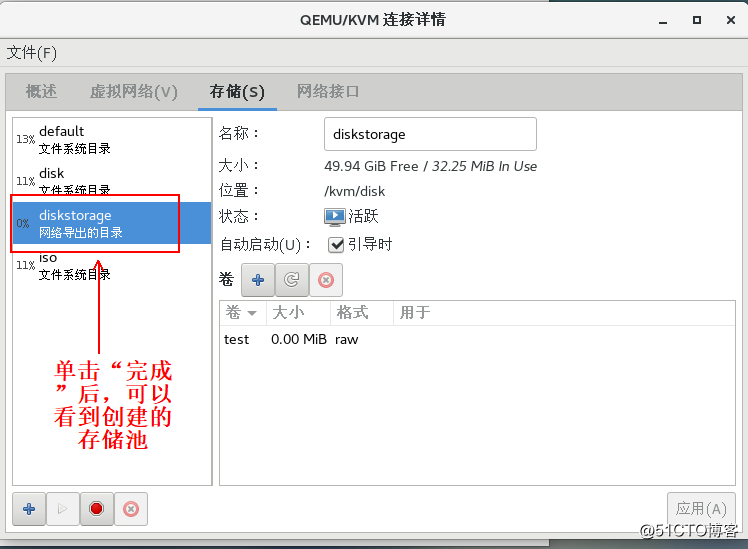Image resolution: width=748 pixels, height=549 pixels.
Task: Select the default storage pool
Action: click(112, 139)
